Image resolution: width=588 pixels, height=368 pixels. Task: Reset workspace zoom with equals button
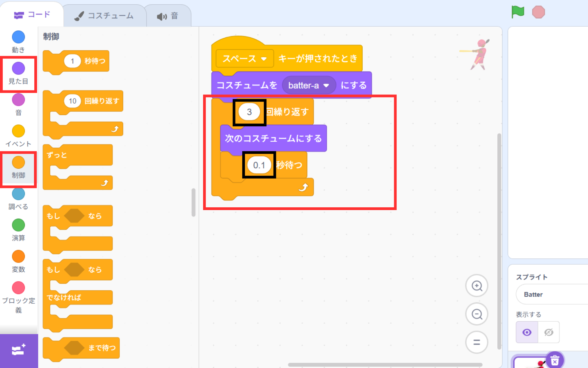477,342
